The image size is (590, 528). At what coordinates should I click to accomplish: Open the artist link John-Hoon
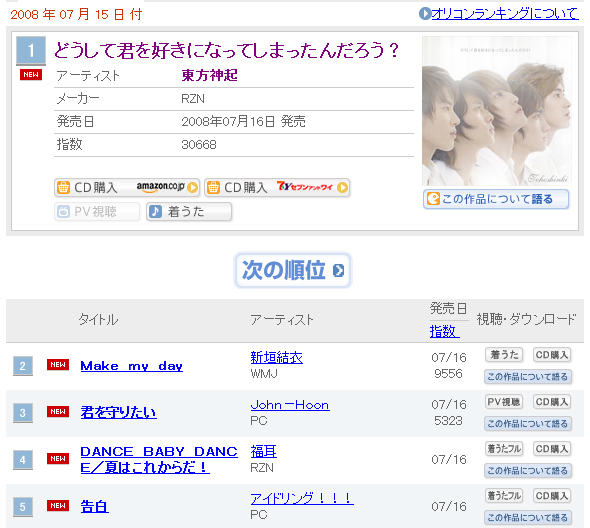point(290,405)
